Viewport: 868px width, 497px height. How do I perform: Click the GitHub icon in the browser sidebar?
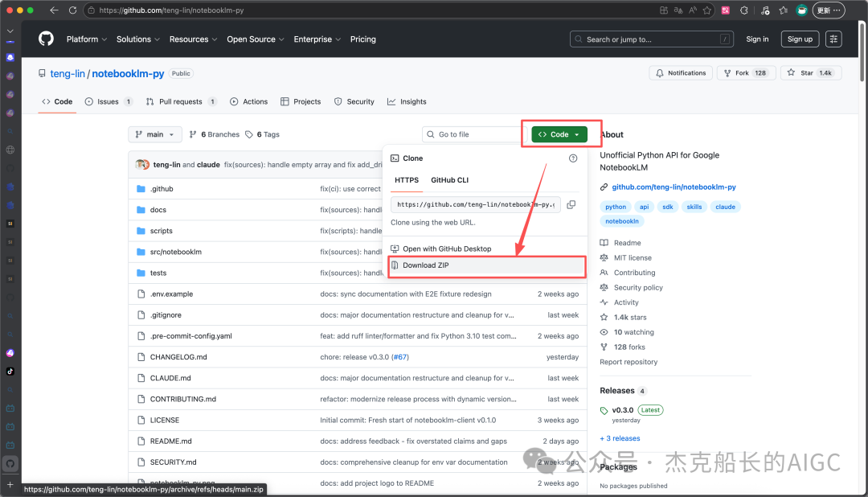tap(10, 464)
